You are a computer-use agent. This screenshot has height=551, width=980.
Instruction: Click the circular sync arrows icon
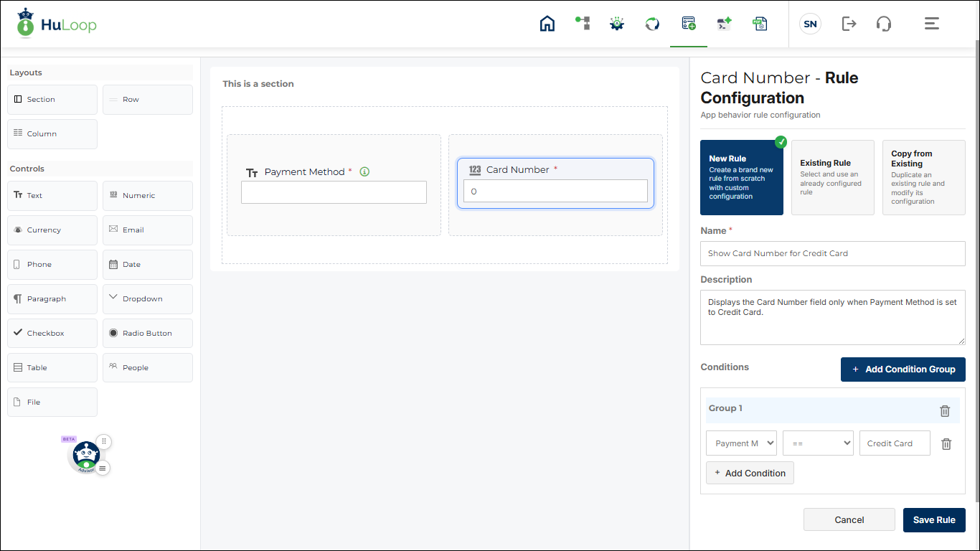[x=652, y=24]
